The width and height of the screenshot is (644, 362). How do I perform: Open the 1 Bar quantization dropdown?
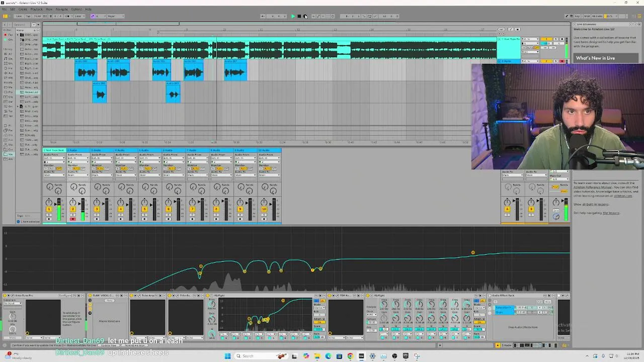[79, 16]
